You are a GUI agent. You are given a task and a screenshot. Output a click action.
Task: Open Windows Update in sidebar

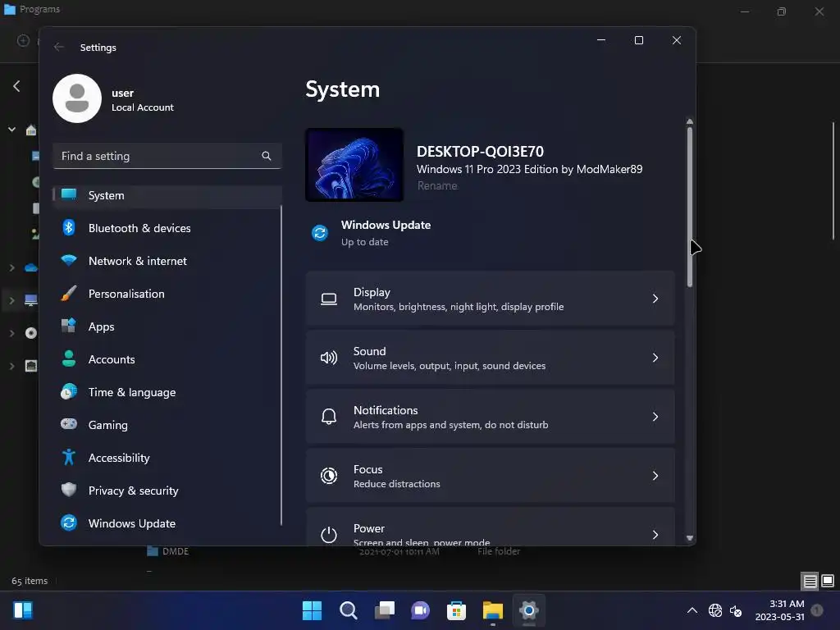(x=167, y=523)
